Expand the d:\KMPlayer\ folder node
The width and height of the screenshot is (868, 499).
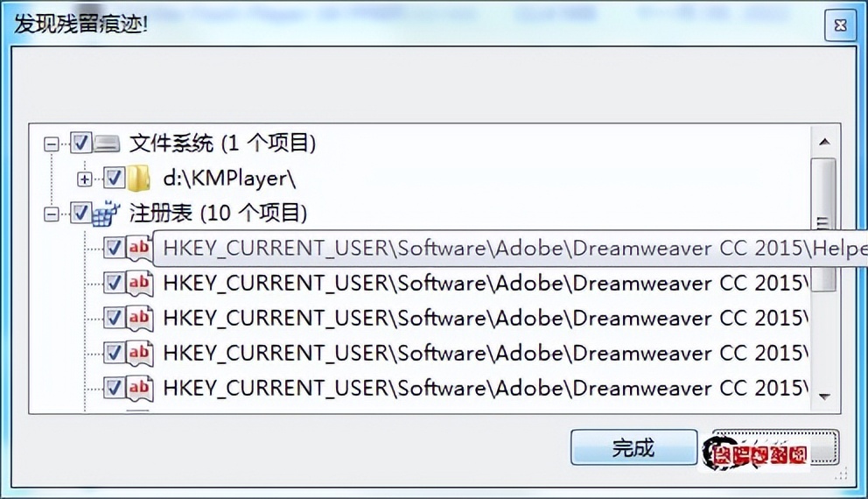tap(84, 179)
